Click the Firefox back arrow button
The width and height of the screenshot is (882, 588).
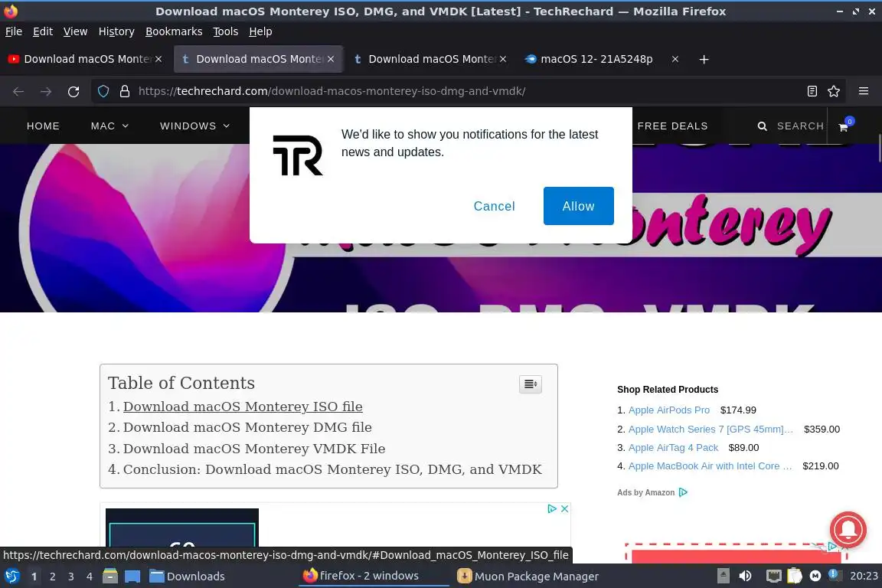click(x=18, y=91)
